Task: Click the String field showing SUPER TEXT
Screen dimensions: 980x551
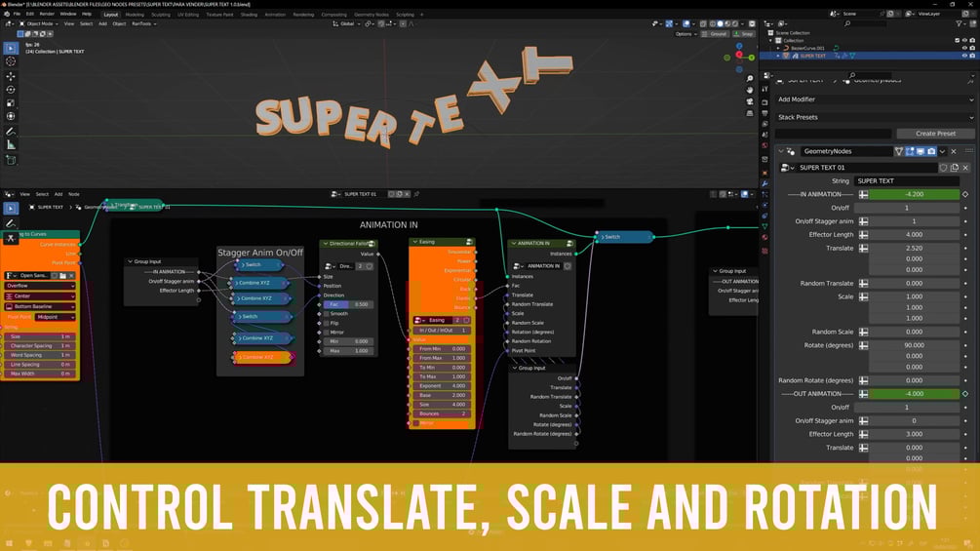Action: pos(906,181)
